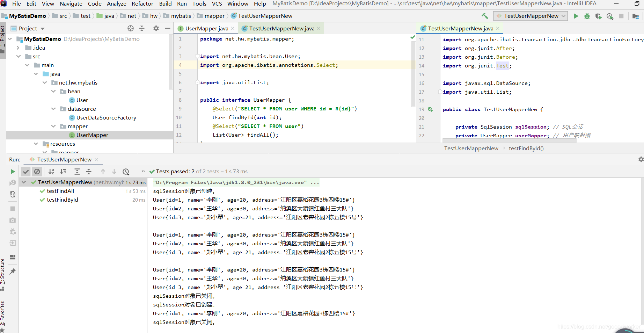Click the locate-file crosshair icon in Project panel
644x333 pixels.
[x=131, y=28]
